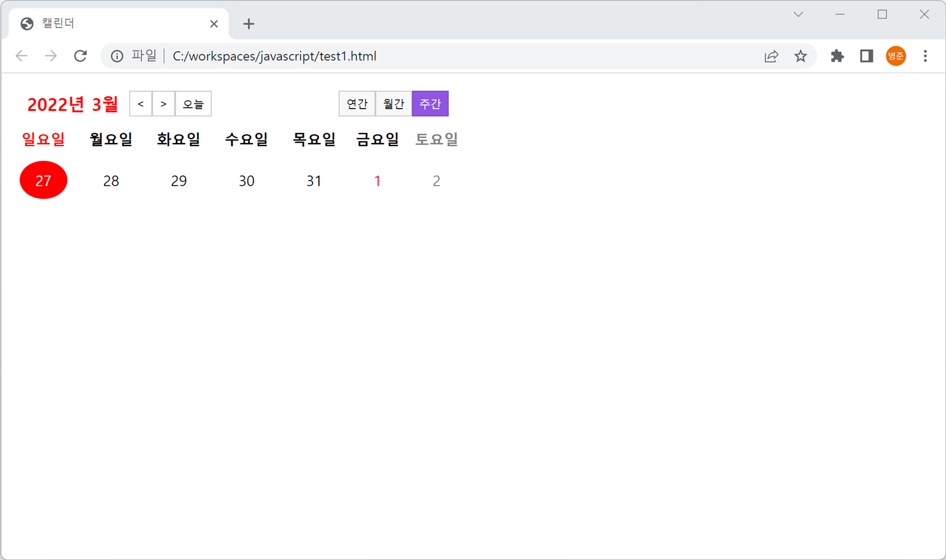
Task: Select date 29 in the week row
Action: coord(179,181)
